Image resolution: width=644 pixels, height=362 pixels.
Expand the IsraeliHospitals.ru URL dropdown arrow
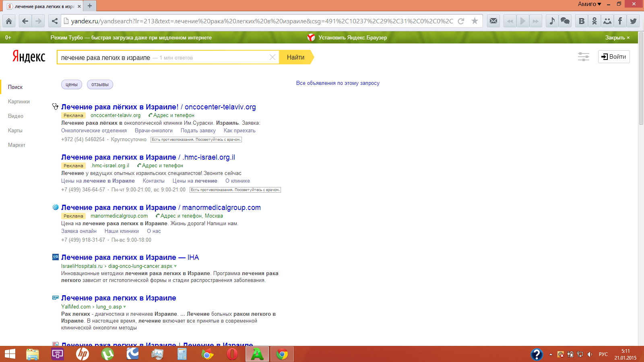click(175, 266)
